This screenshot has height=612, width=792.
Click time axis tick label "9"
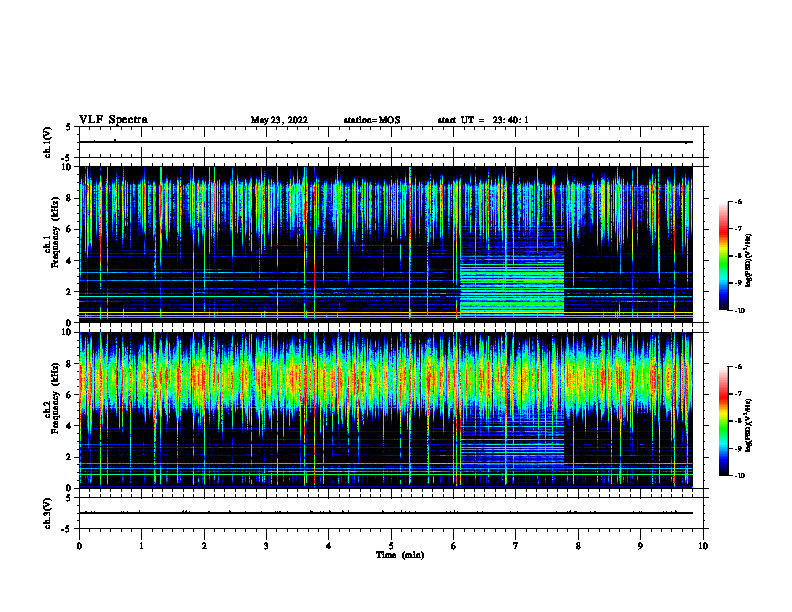click(640, 546)
